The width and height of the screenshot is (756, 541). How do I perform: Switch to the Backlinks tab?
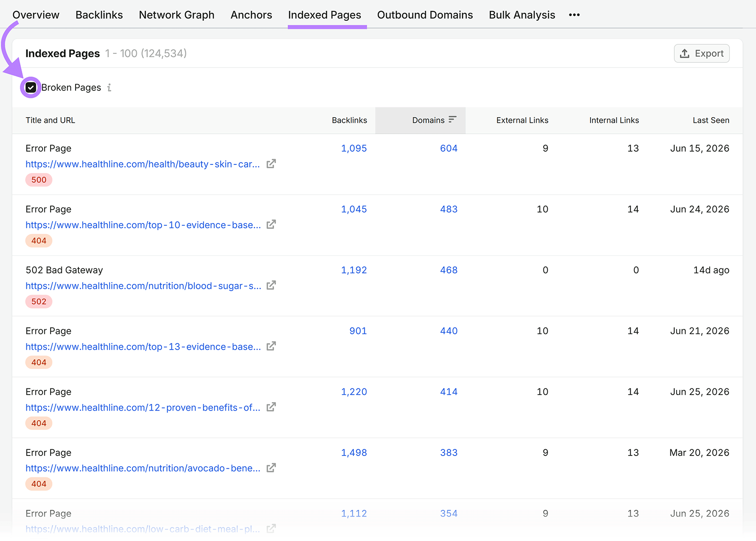click(x=99, y=15)
